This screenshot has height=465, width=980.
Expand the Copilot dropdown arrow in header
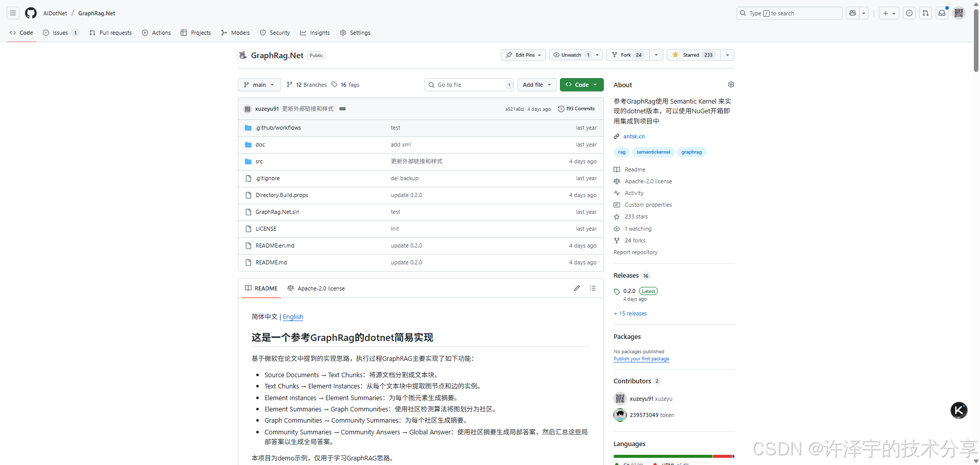[864, 13]
